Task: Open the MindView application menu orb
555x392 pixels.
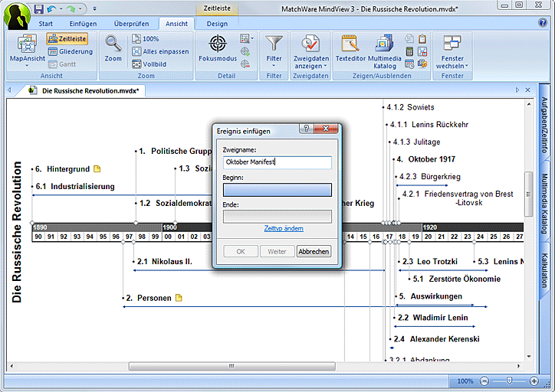Action: click(17, 16)
